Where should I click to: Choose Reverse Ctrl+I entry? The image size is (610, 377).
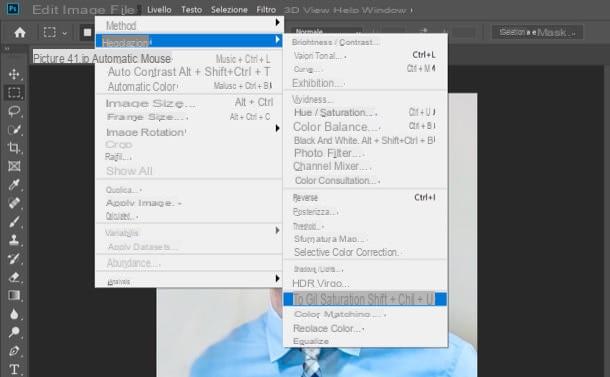click(365, 198)
